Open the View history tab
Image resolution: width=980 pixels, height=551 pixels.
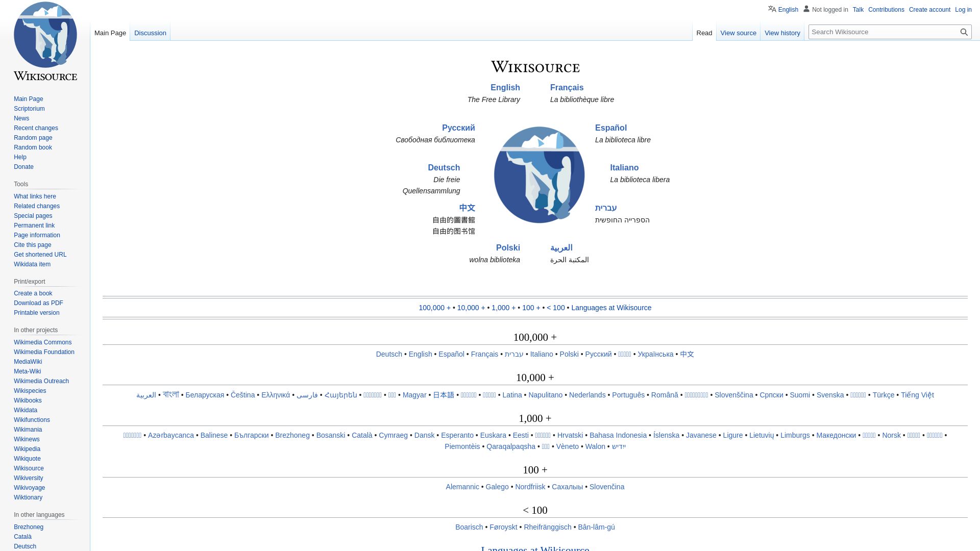coord(782,33)
